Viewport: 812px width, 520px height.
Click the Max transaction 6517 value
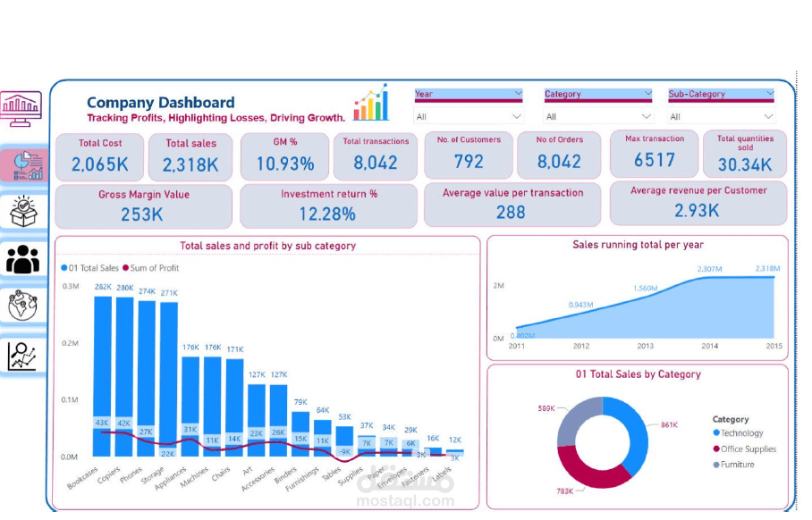(655, 160)
